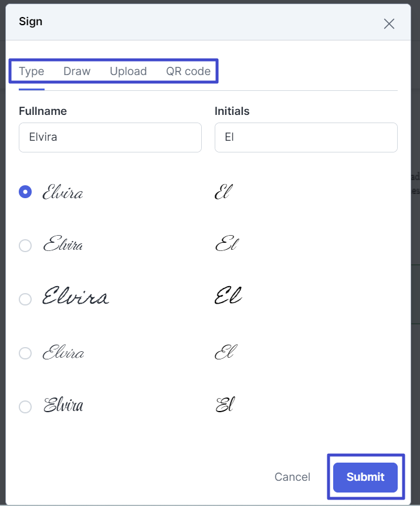The width and height of the screenshot is (420, 506).
Task: Select the first signature style radio button
Action: tap(25, 192)
